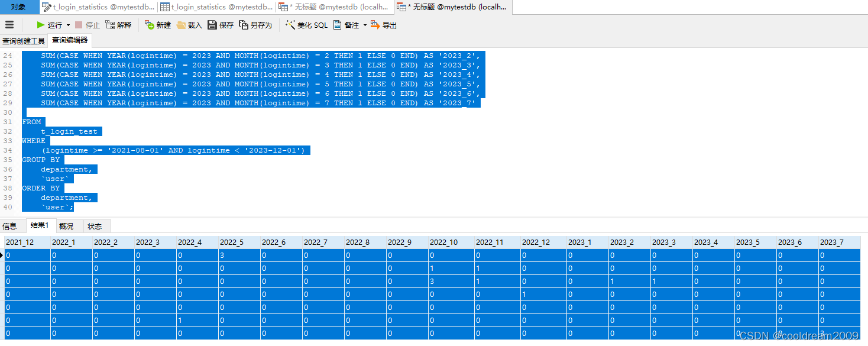The height and width of the screenshot is (346, 868).
Task: Create a new query with 新建
Action: (x=158, y=25)
